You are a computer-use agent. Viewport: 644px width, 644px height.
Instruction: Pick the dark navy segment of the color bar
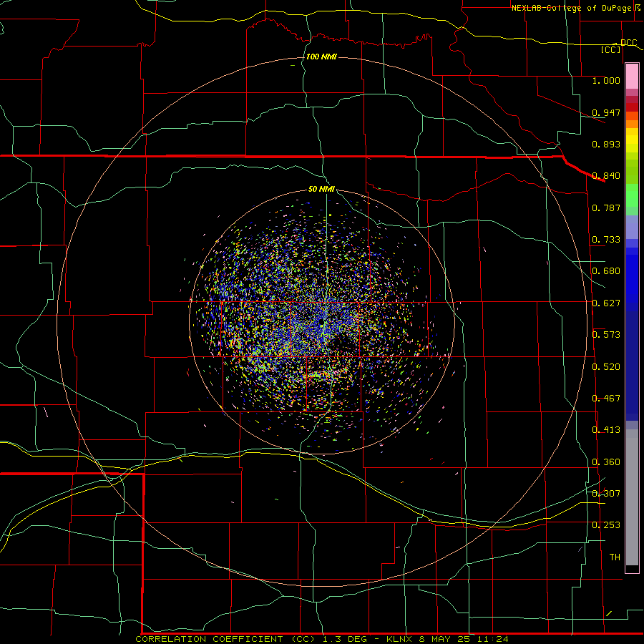[x=632, y=366]
